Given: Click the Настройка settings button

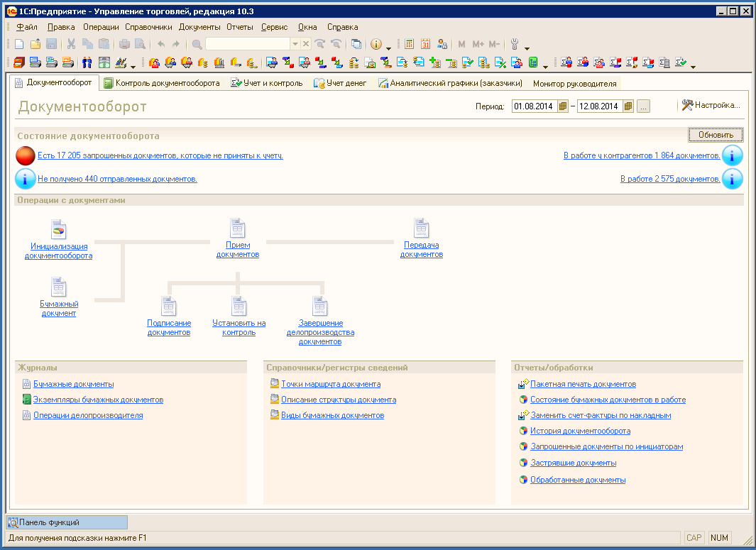Looking at the screenshot, I should click(x=711, y=105).
